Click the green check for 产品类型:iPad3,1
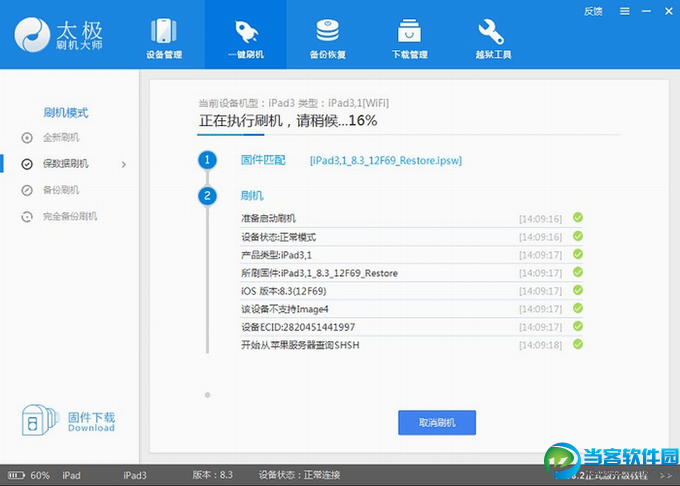Viewport: 680px width, 486px height. point(578,254)
